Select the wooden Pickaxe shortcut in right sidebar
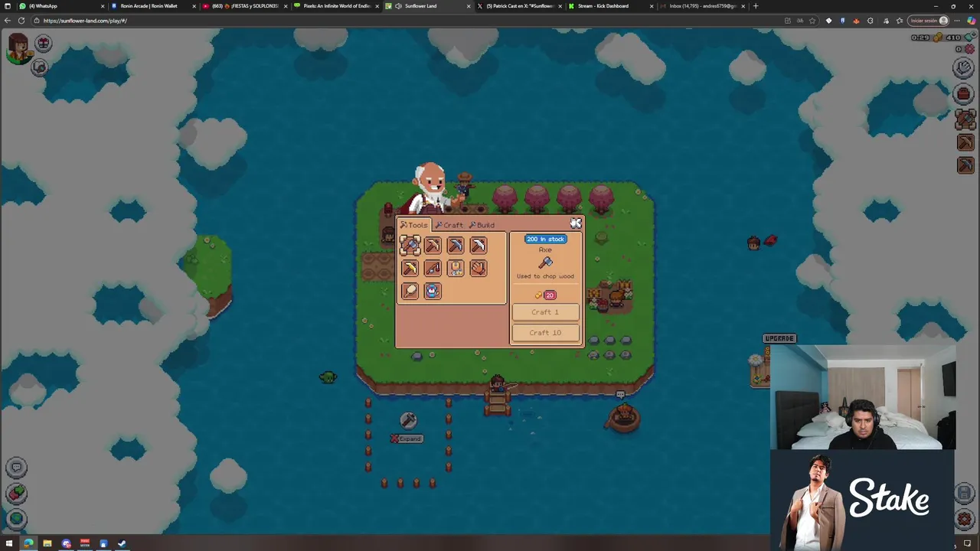Viewport: 980px width, 551px height. point(965,142)
